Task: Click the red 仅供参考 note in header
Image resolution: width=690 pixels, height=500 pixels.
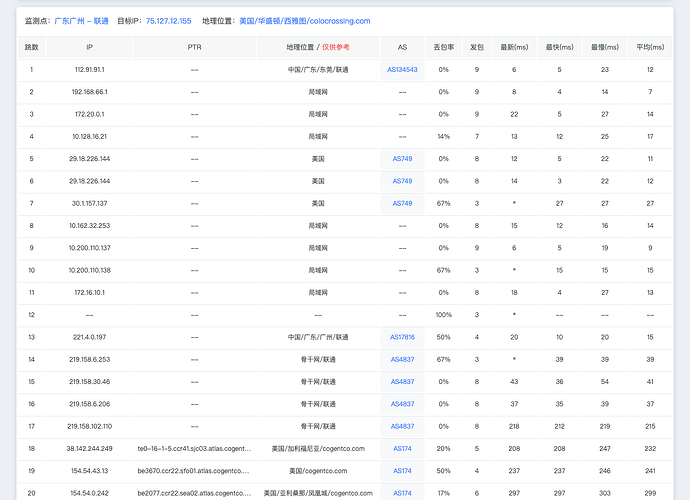Action: (336, 47)
